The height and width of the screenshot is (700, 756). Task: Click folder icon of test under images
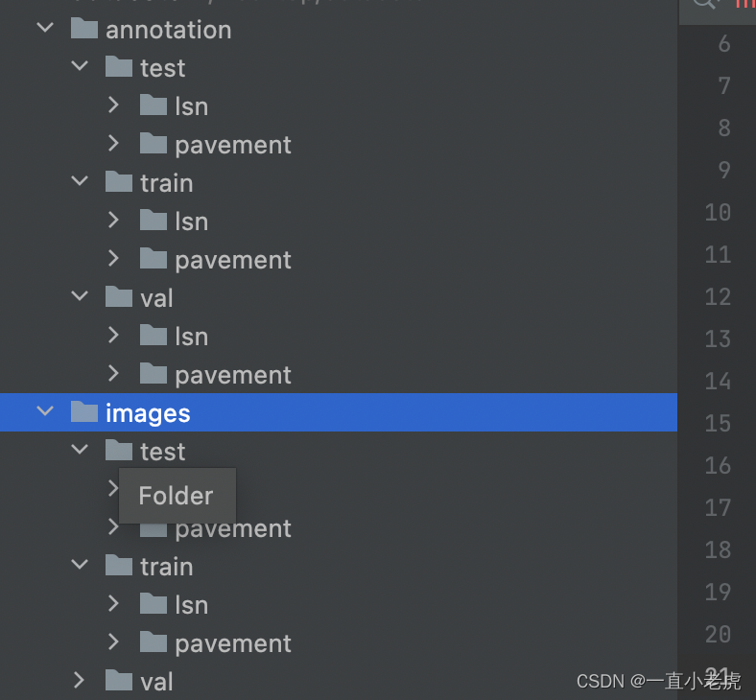coord(119,451)
